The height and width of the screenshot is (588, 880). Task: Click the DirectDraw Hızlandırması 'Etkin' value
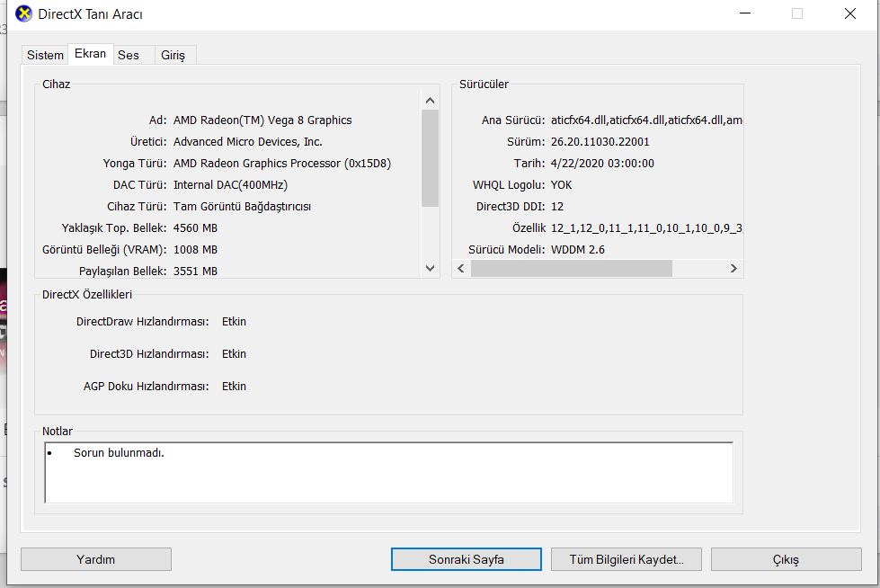[234, 322]
